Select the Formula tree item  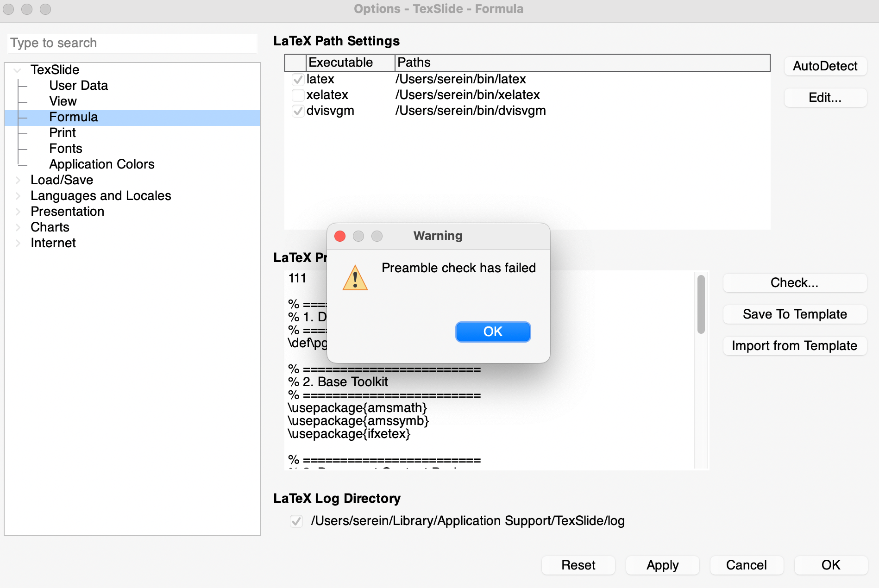coord(132,117)
